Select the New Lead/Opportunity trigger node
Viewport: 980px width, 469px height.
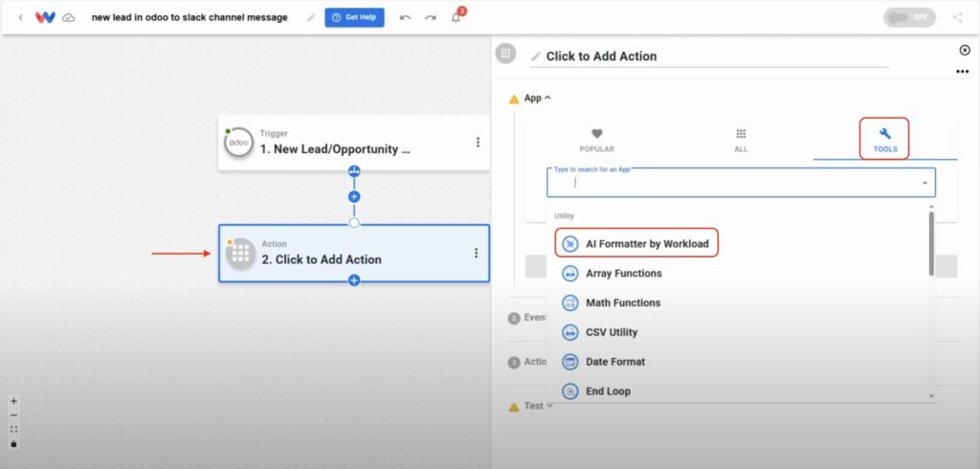(354, 143)
